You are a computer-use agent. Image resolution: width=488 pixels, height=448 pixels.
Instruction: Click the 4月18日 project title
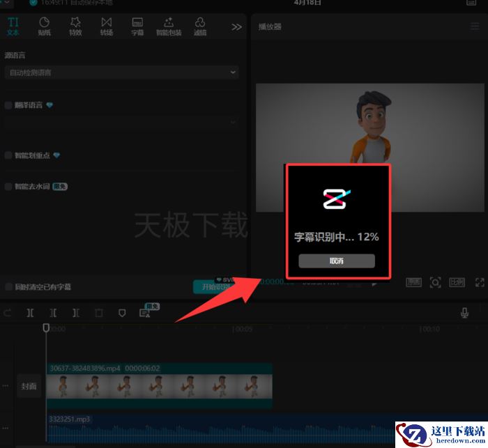coord(307,3)
